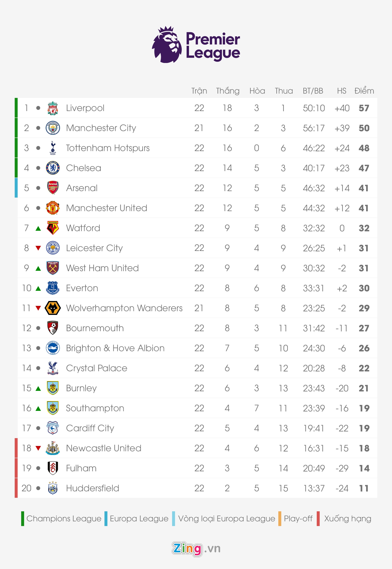The width and height of the screenshot is (392, 569).
Task: Click the green Champions League legend swatch
Action: pos(23,519)
